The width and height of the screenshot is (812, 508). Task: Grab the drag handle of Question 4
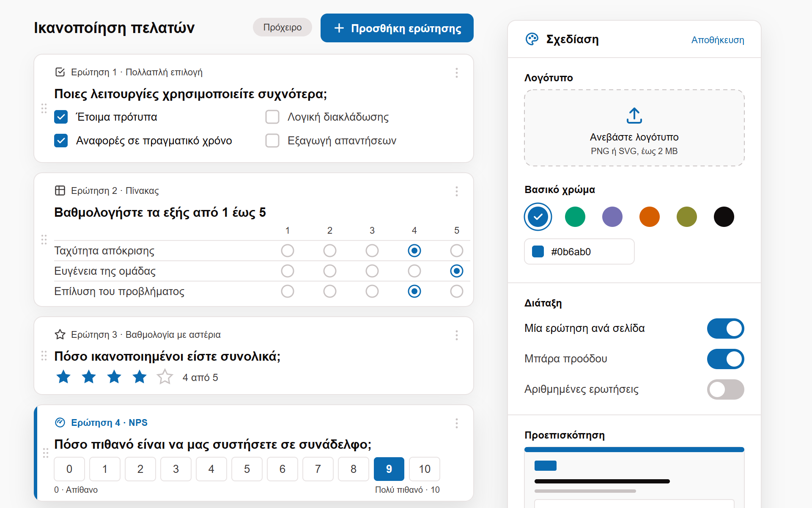[x=46, y=453]
